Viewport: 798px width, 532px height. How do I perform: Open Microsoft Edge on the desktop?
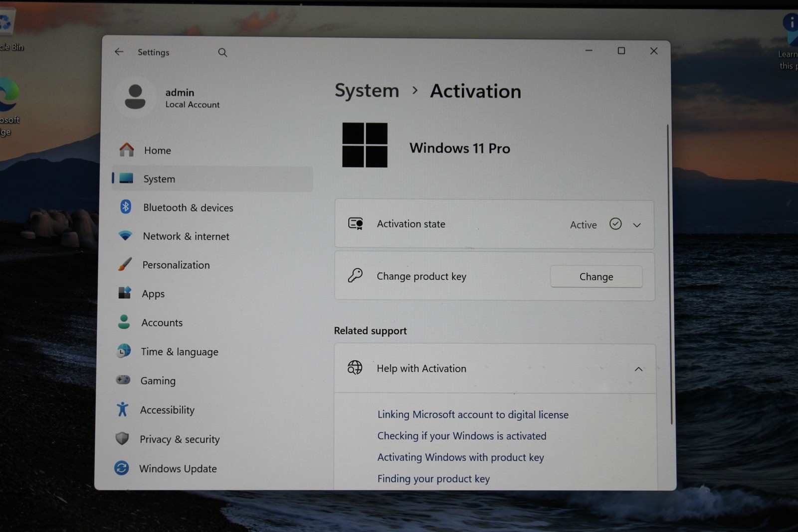click(x=8, y=107)
